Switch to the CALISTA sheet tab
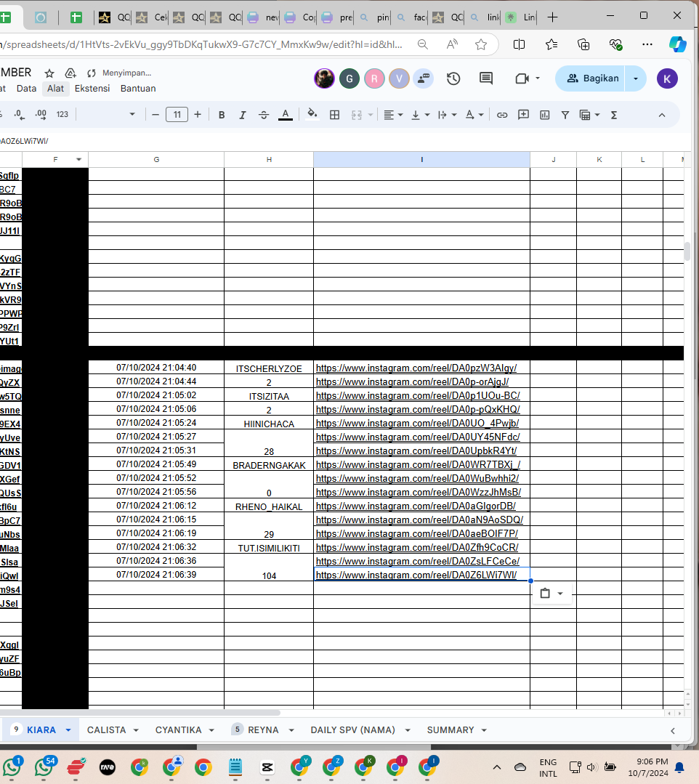Viewport: 699px width, 784px height. [107, 730]
